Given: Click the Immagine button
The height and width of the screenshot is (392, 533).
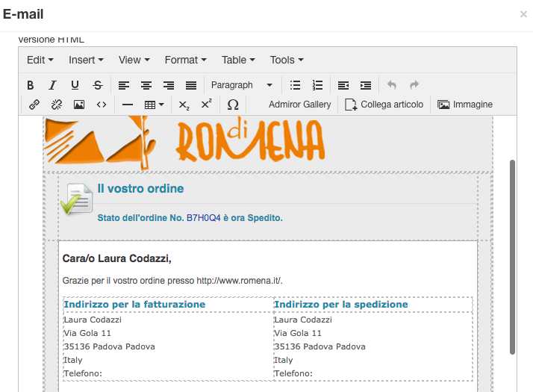Looking at the screenshot, I should 465,105.
